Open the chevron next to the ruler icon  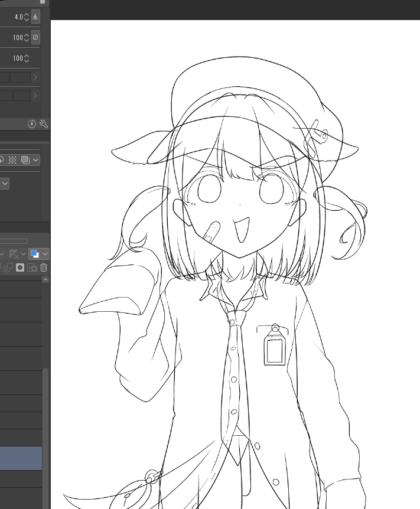(23, 254)
